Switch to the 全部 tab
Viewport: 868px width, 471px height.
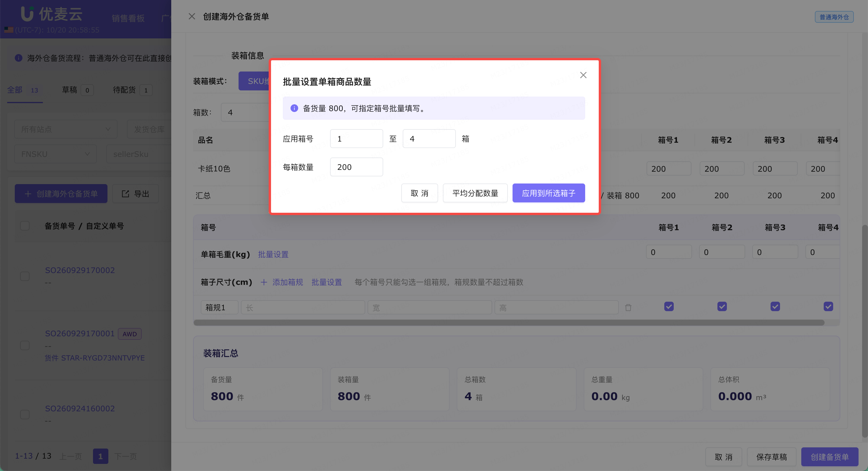click(x=25, y=90)
